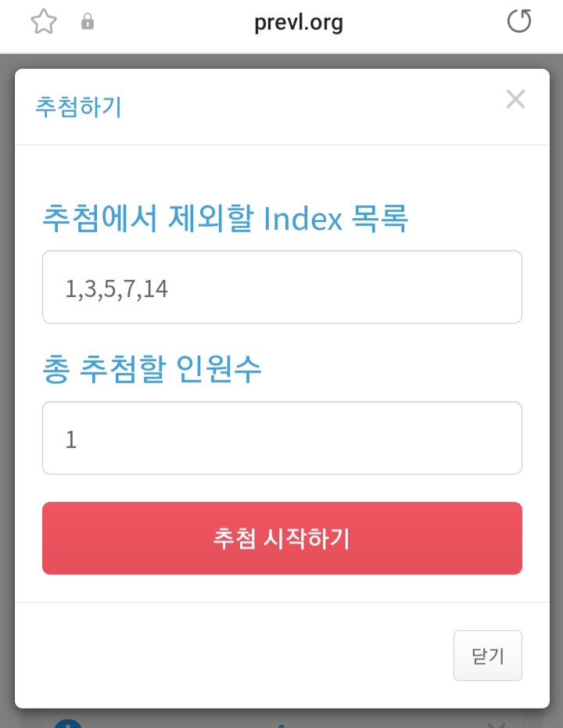563x728 pixels.
Task: Select the prevl.org address text
Action: [299, 22]
